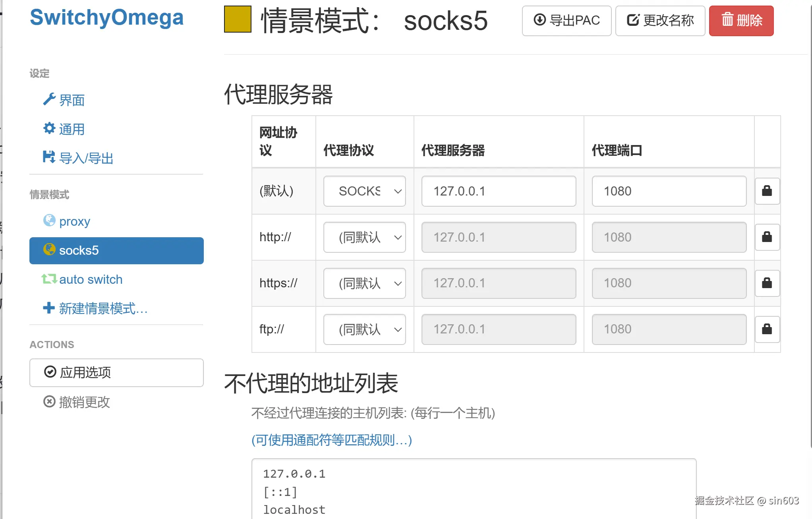
Task: Click the download icon in 导出PAC button
Action: click(539, 21)
